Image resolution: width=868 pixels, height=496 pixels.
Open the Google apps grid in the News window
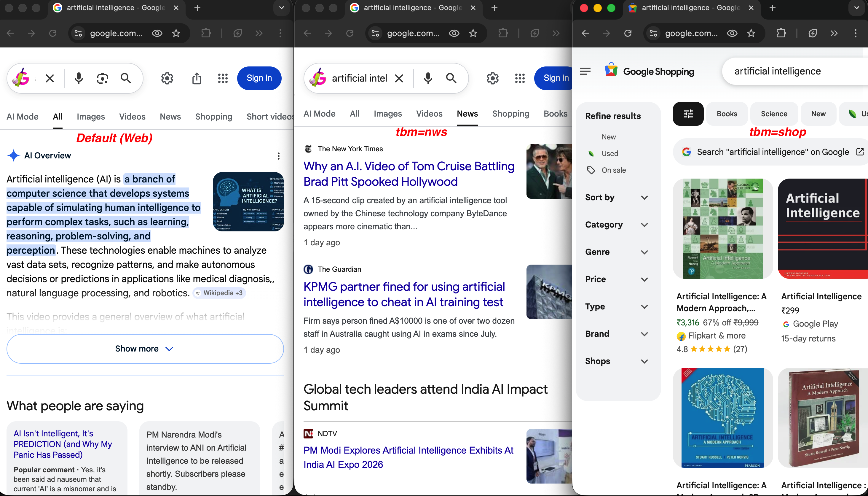(520, 78)
